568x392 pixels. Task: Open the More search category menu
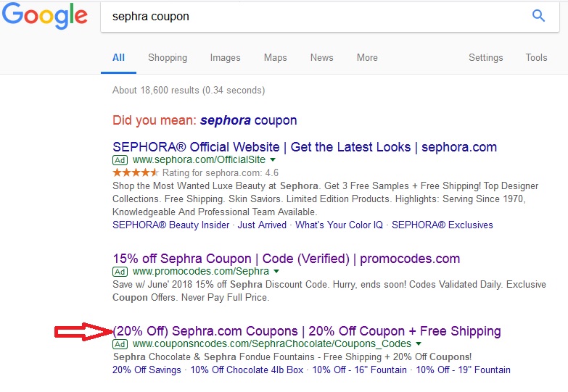pos(367,57)
